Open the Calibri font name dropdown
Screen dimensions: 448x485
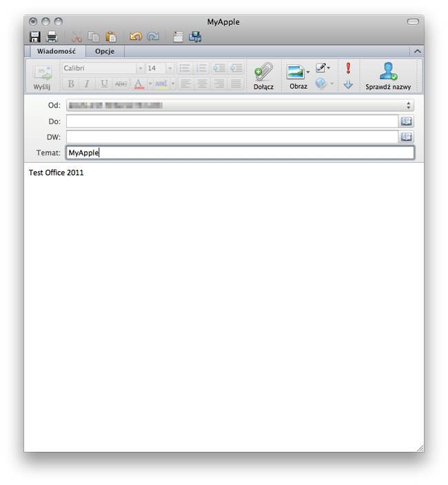tap(141, 68)
